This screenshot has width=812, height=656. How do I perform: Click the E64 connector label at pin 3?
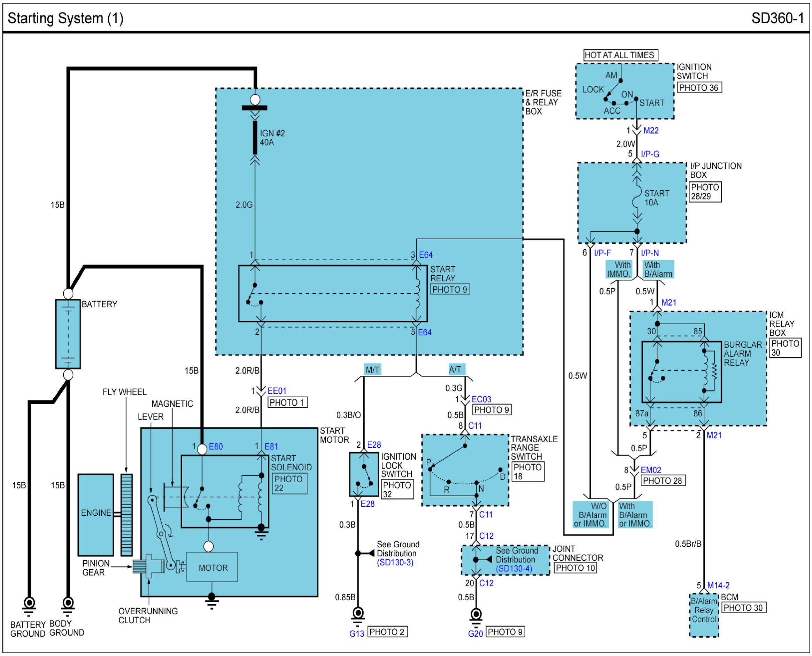[x=426, y=255]
